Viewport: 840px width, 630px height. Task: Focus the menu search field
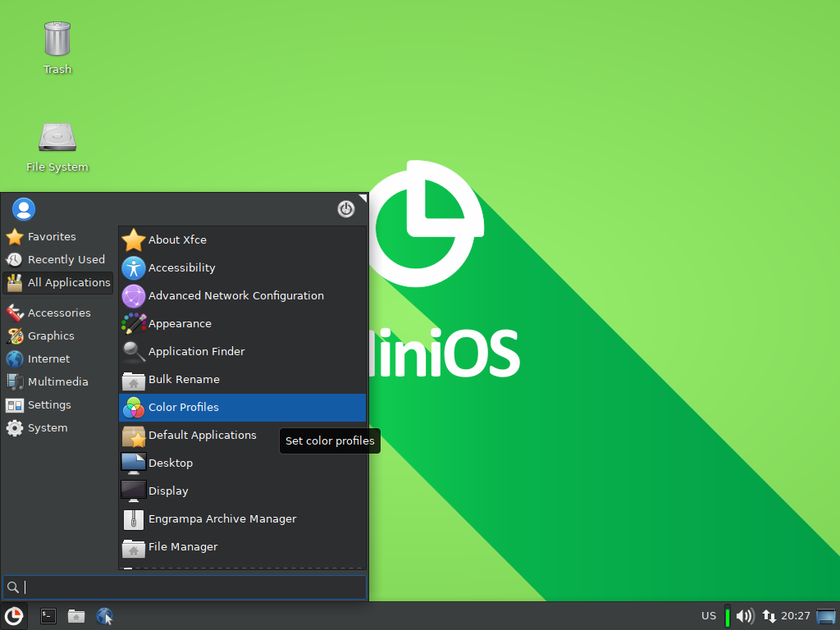pyautogui.click(x=185, y=587)
